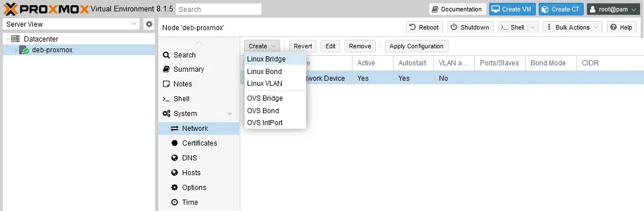Open the root@pam user menu
Viewport: 644px width, 211px height.
tap(613, 9)
